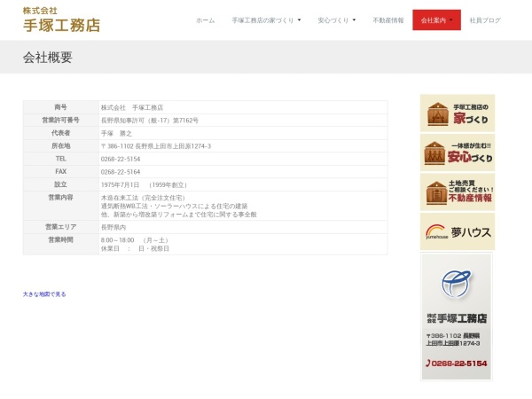This screenshot has height=399, width=532.
Task: Click the 8:00～18:00 business hours text
Action: click(x=135, y=240)
